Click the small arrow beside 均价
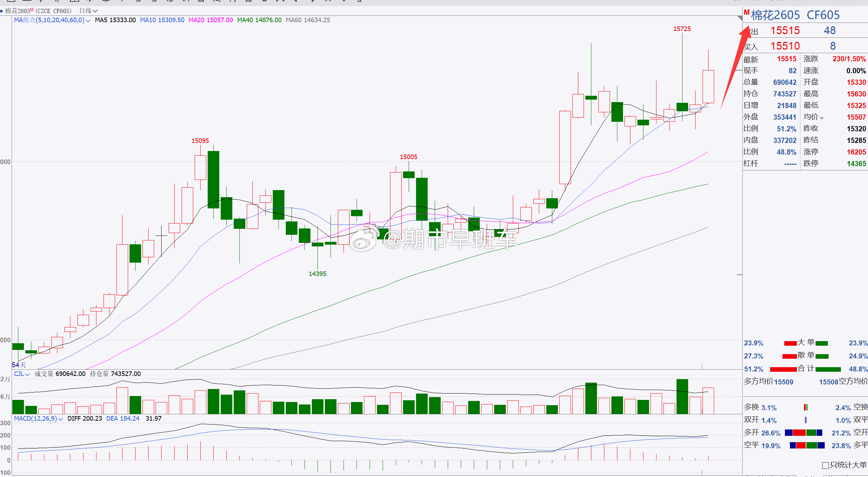This screenshot has height=477, width=868. [822, 118]
